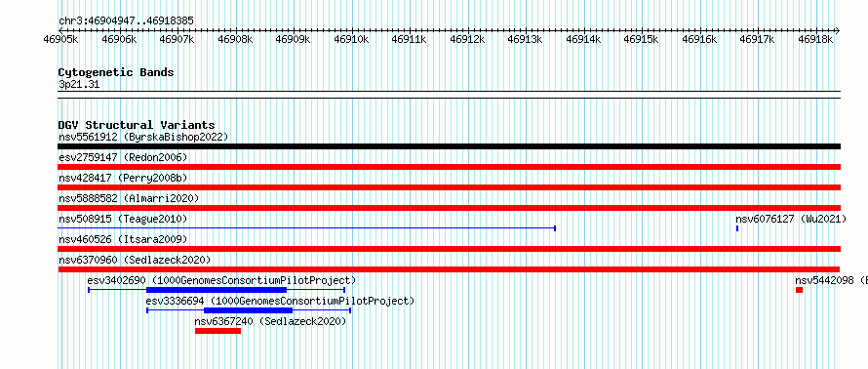Open the nsv460526 (Itsara2009) label
Screen dimensions: 868x369
coord(123,239)
